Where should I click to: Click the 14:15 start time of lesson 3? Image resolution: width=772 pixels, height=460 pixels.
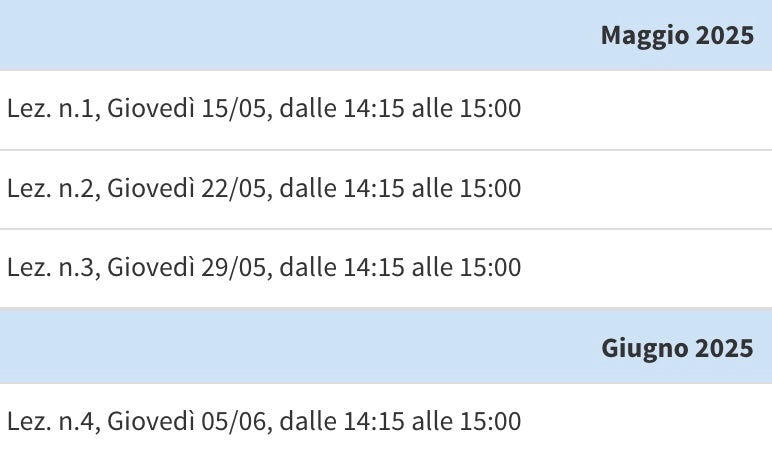(367, 268)
